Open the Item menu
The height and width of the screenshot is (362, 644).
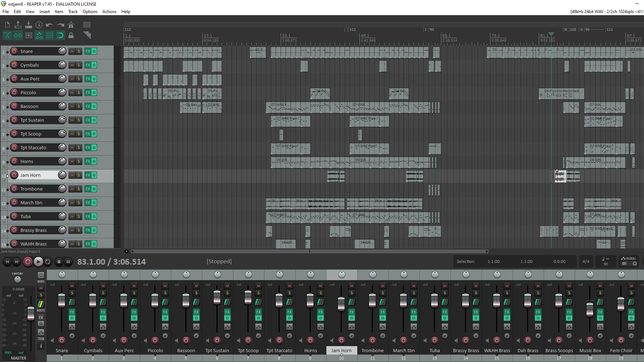59,12
